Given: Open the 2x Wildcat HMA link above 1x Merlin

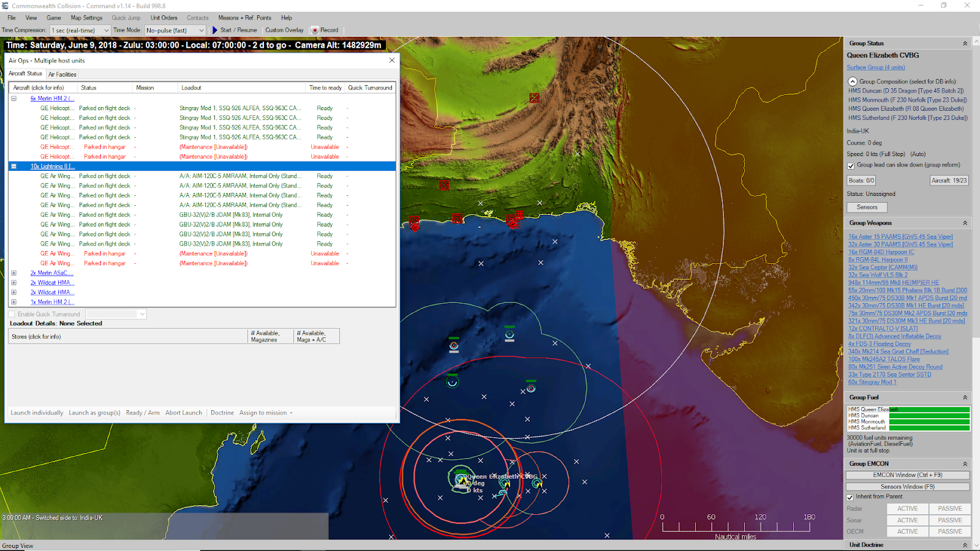Looking at the screenshot, I should coord(53,293).
